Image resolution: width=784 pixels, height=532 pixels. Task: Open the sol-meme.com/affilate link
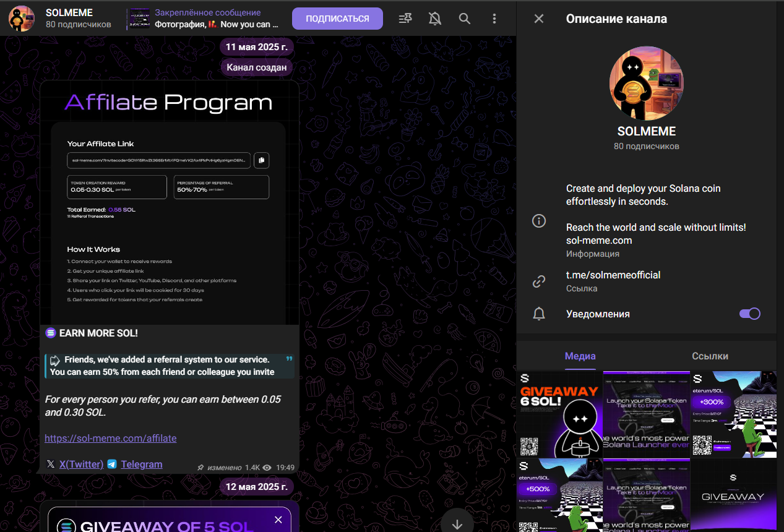pos(111,438)
